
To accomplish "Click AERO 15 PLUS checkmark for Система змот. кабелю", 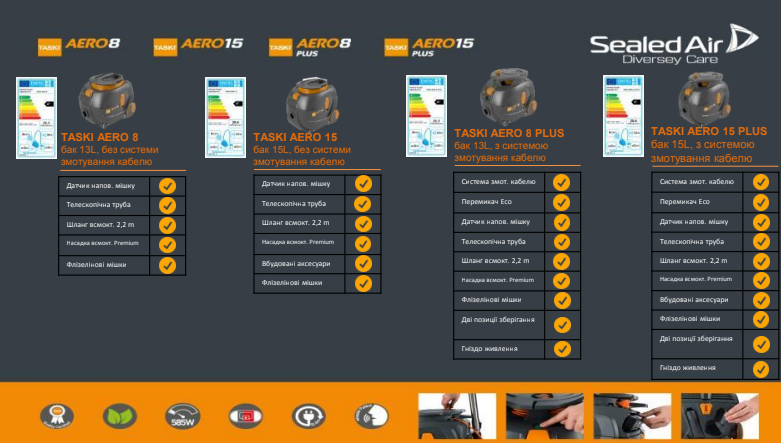I will tap(761, 182).
